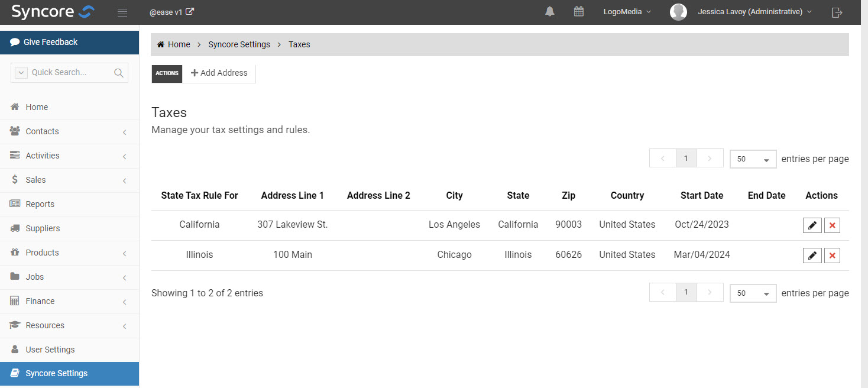Toggle the hamburger sidebar menu icon
The height and width of the screenshot is (388, 868).
[x=122, y=12]
